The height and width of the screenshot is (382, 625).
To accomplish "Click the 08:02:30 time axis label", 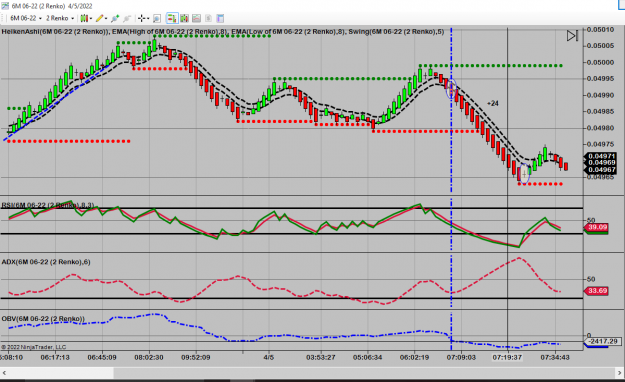I will coord(149,357).
